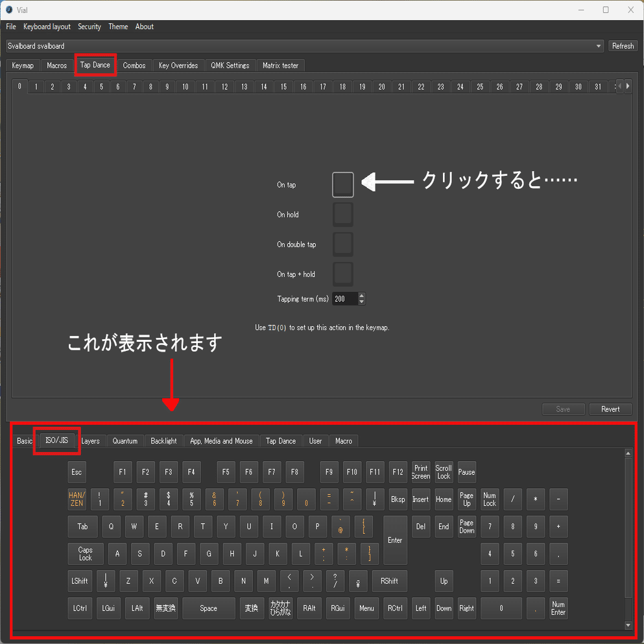Screen dimensions: 644x644
Task: Click the HAN/ZEN key in keyboard picker
Action: [x=77, y=499]
